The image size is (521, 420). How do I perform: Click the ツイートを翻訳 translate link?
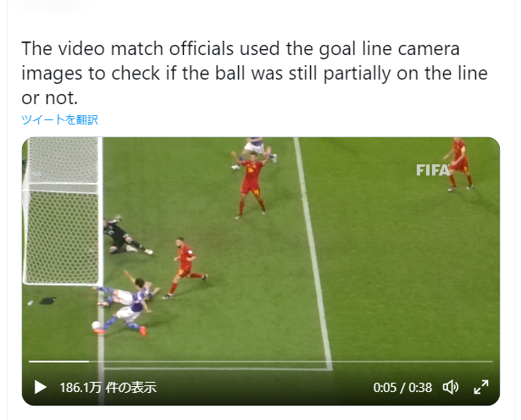pyautogui.click(x=60, y=119)
